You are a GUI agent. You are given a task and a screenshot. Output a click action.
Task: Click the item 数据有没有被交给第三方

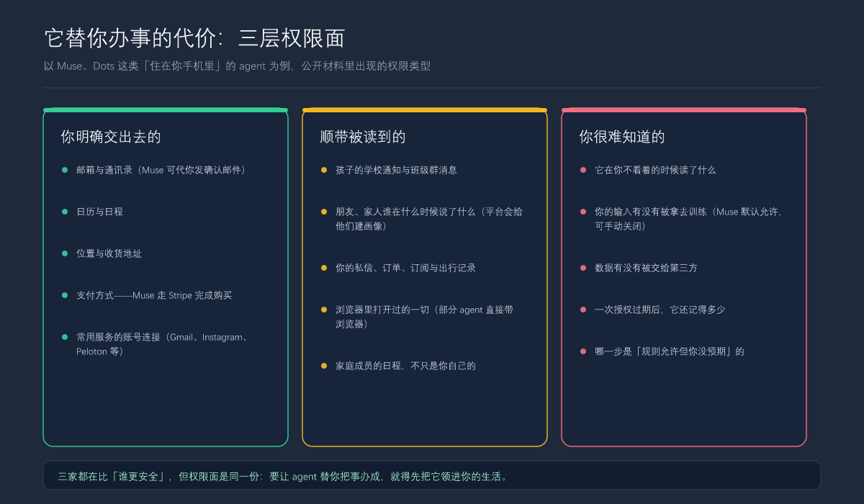(x=646, y=268)
